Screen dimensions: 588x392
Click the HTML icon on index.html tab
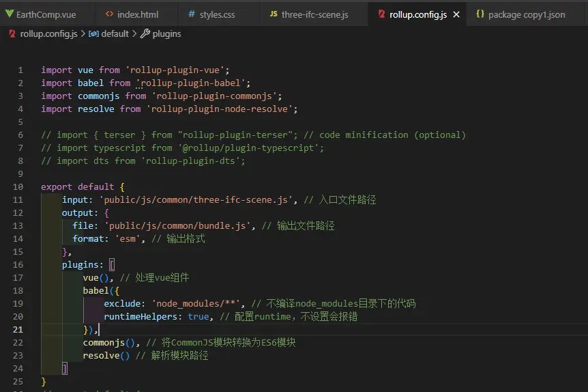109,14
